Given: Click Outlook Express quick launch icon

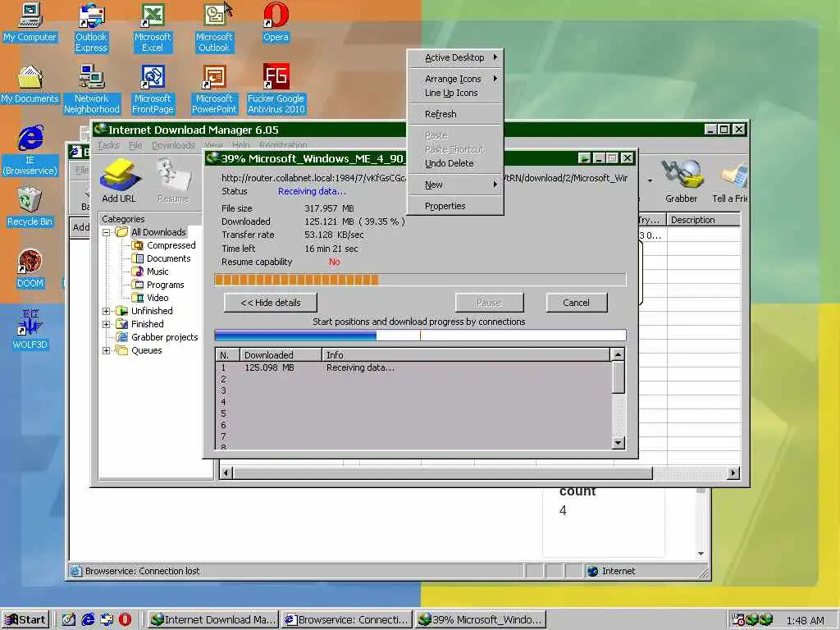Looking at the screenshot, I should (x=107, y=620).
